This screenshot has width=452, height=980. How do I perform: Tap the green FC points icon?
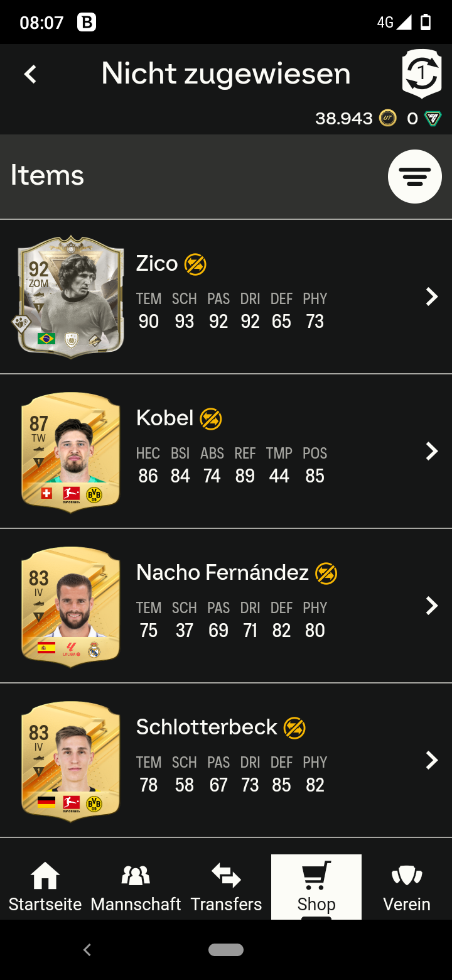pos(433,119)
